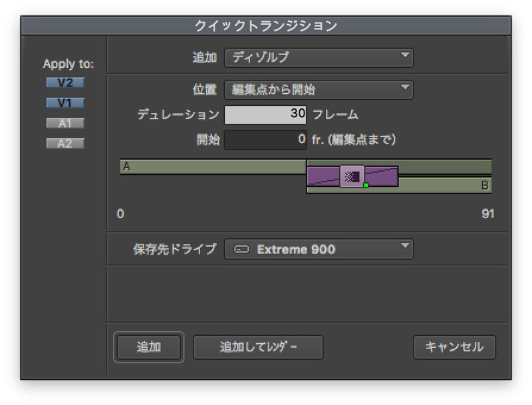
Task: Toggle the V2 track button
Action: (x=65, y=83)
